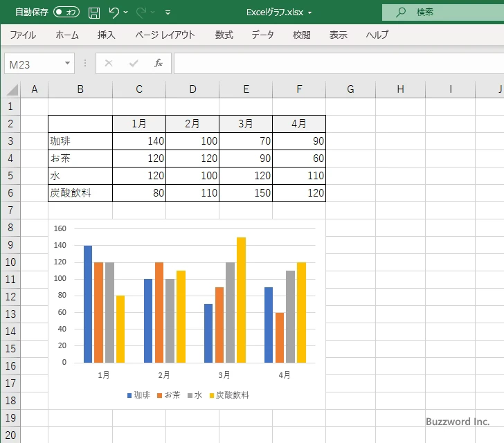Image resolution: width=504 pixels, height=443 pixels.
Task: Click the 珈琲 legend entry in chart
Action: click(x=139, y=395)
